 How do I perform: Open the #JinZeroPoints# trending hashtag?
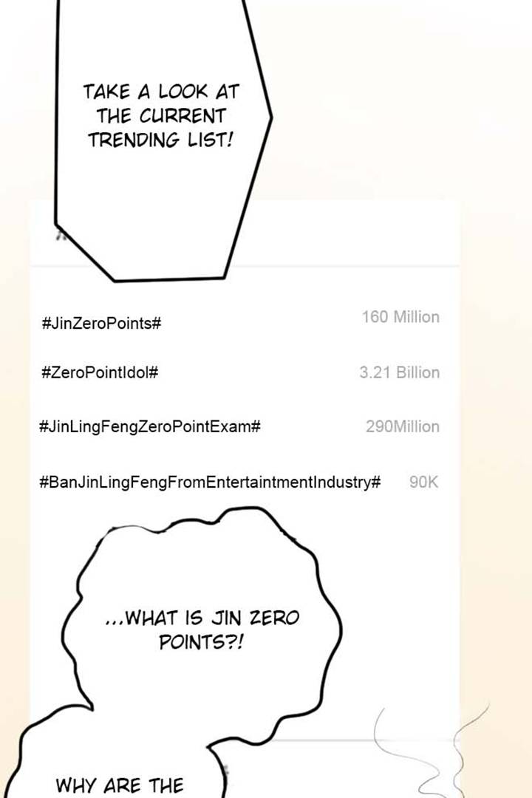(102, 323)
